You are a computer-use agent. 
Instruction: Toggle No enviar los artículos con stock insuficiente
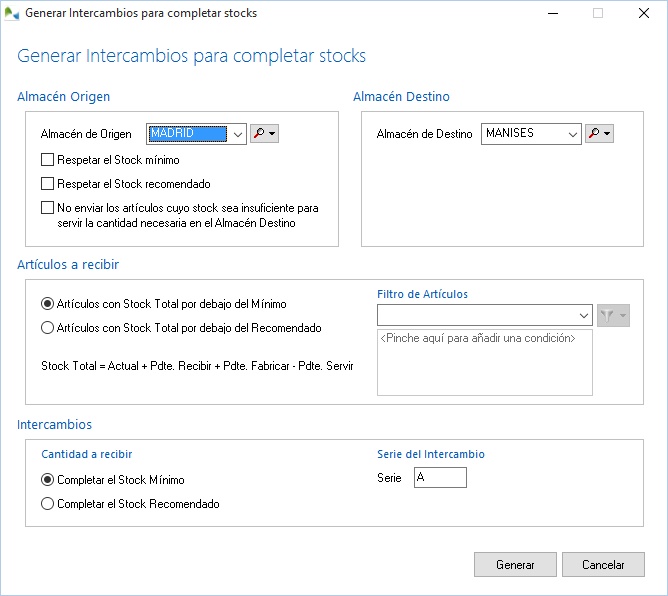coord(47,208)
